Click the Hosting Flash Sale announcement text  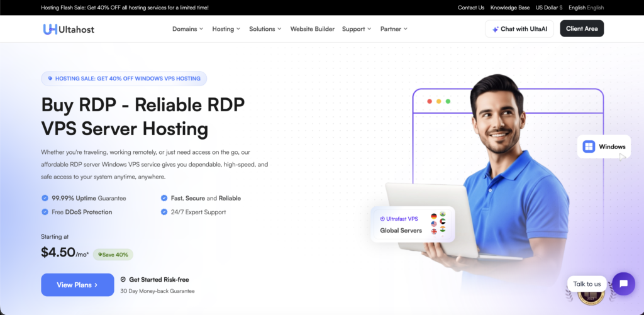tap(125, 8)
